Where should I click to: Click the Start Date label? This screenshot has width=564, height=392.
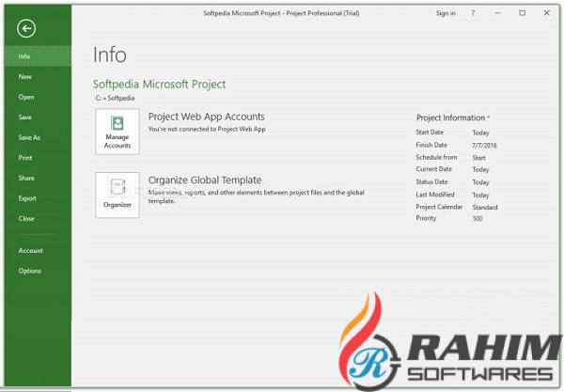point(430,133)
